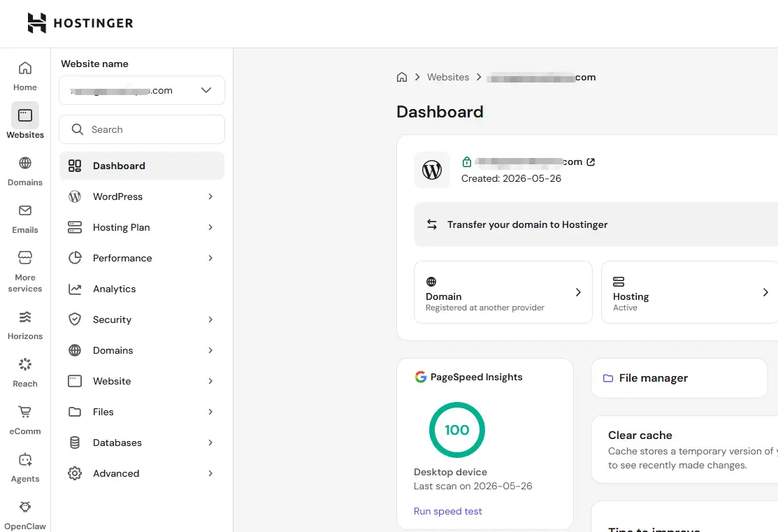Select Performance menu item
Screen dimensions: 778x532
pyautogui.click(x=142, y=258)
